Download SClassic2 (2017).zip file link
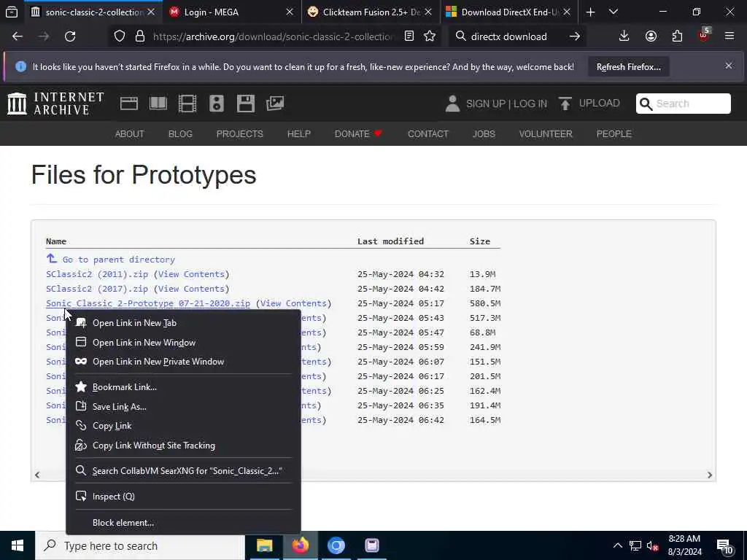 pos(97,289)
